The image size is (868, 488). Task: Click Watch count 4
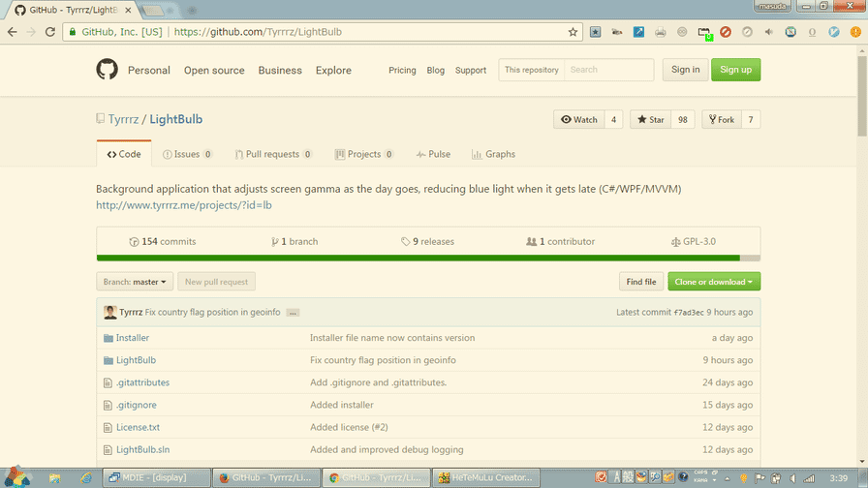613,119
